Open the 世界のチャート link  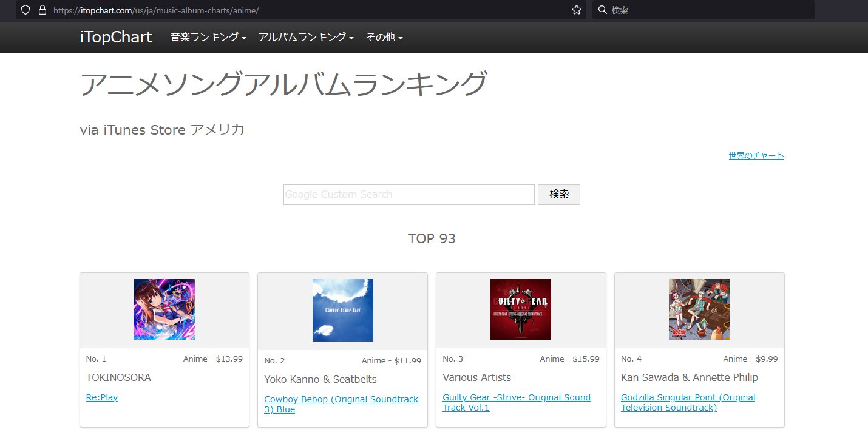(x=756, y=155)
